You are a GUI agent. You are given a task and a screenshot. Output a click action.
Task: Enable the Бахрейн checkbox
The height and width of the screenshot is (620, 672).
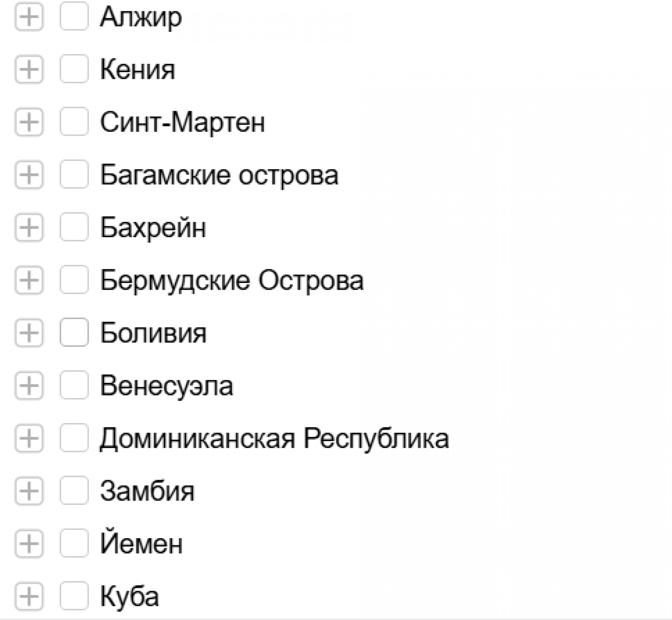coord(74,228)
